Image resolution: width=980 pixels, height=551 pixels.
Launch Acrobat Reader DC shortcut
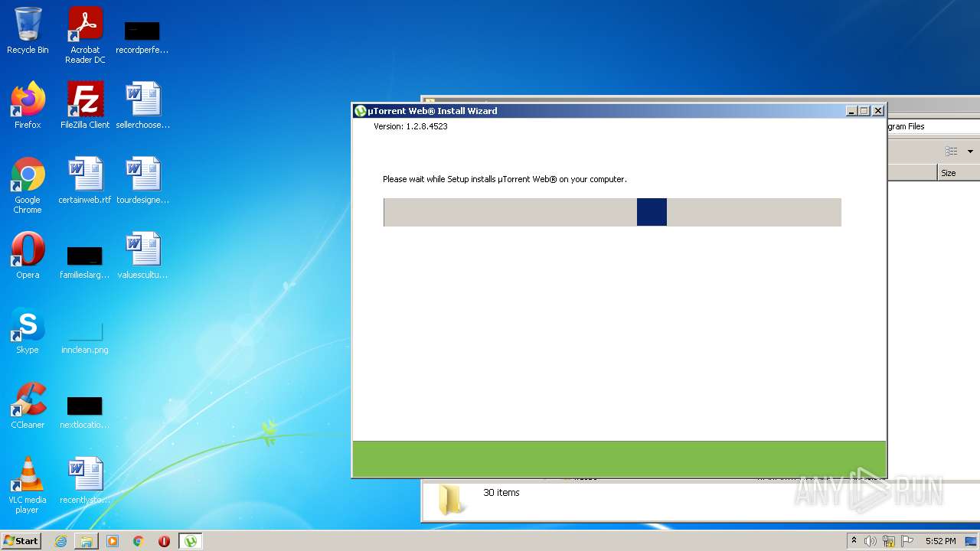click(x=85, y=35)
